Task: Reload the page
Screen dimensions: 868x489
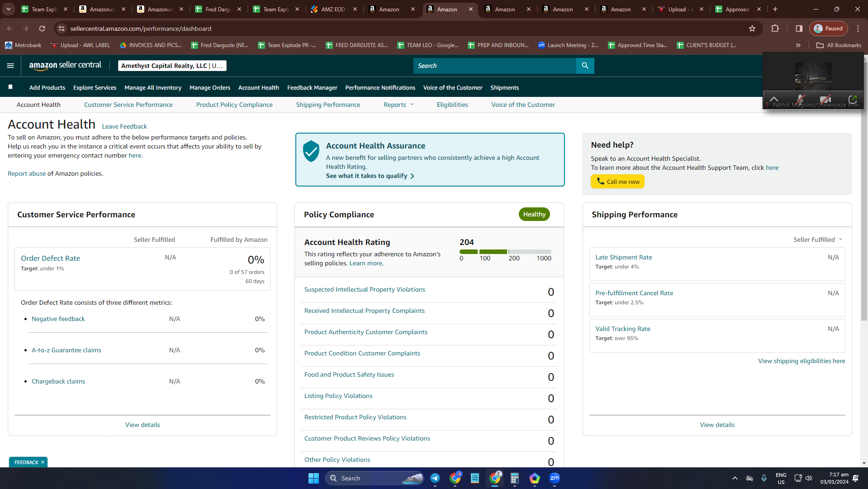Action: 42,29
